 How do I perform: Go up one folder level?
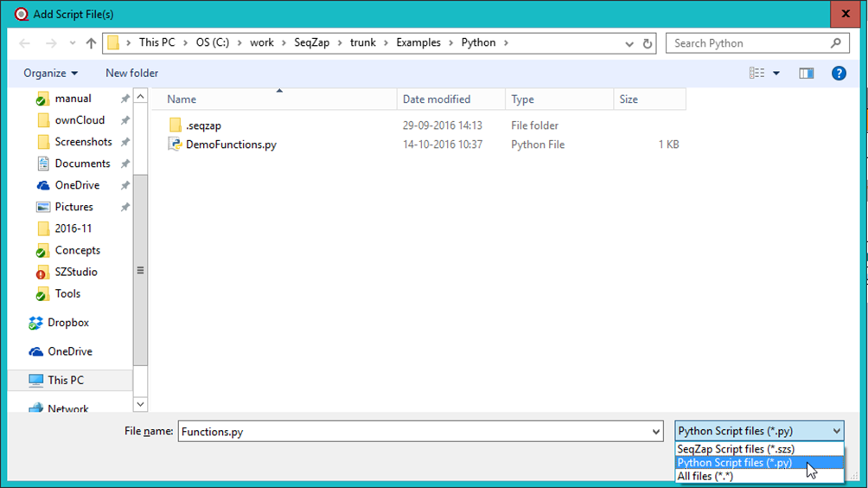click(92, 43)
